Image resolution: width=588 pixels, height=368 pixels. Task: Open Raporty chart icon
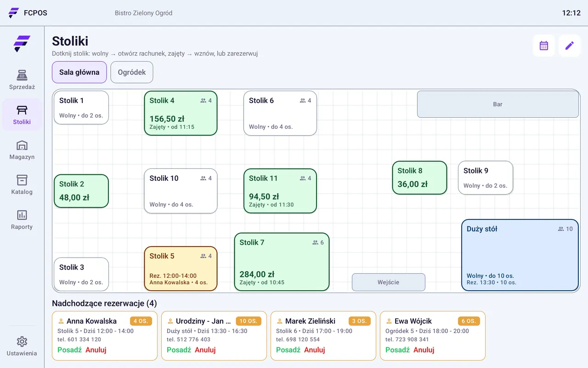click(x=22, y=215)
